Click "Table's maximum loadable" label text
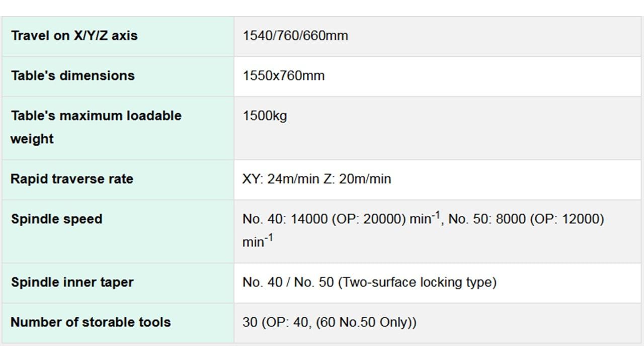 pos(96,116)
